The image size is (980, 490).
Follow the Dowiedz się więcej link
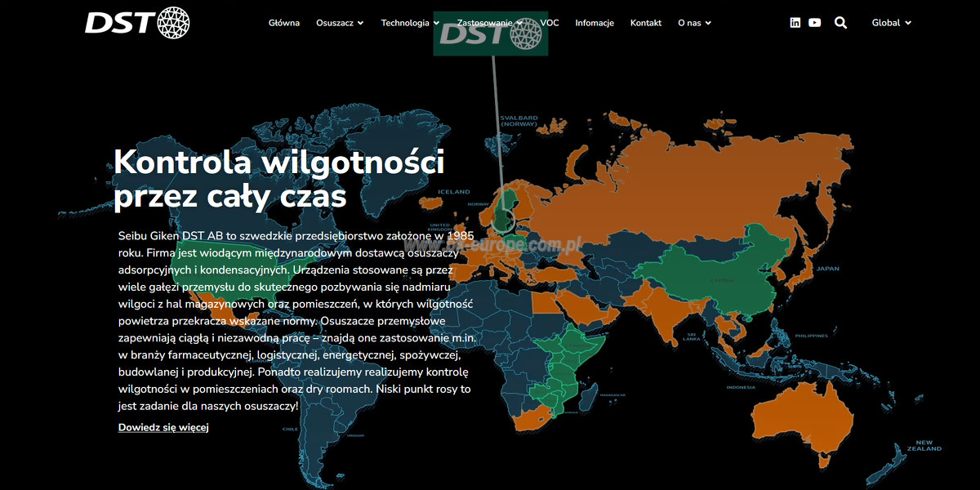[163, 427]
